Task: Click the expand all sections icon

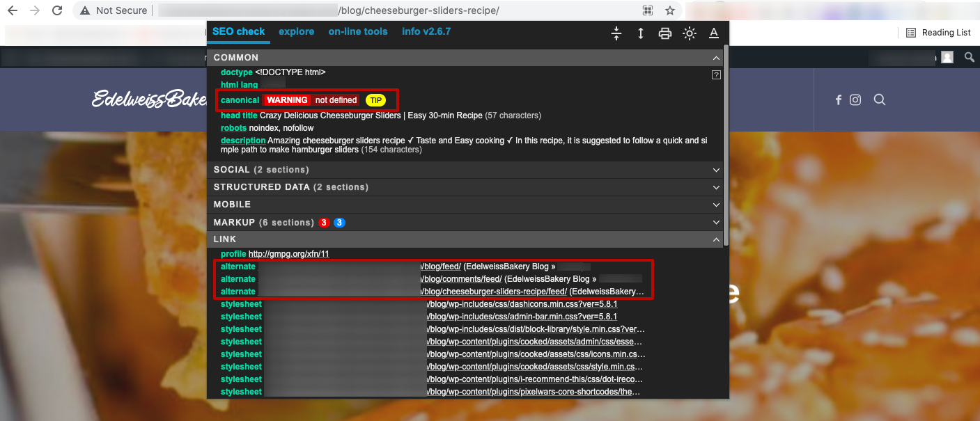Action: pos(640,33)
